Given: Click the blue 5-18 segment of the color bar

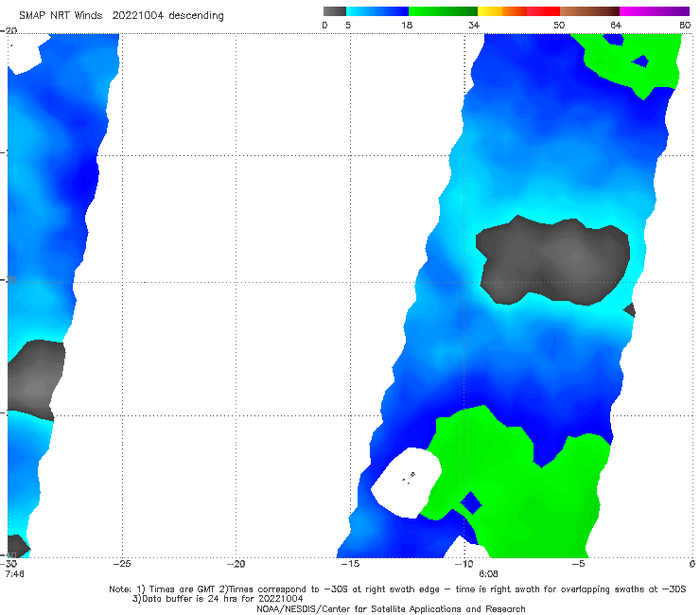Looking at the screenshot, I should pos(377,11).
